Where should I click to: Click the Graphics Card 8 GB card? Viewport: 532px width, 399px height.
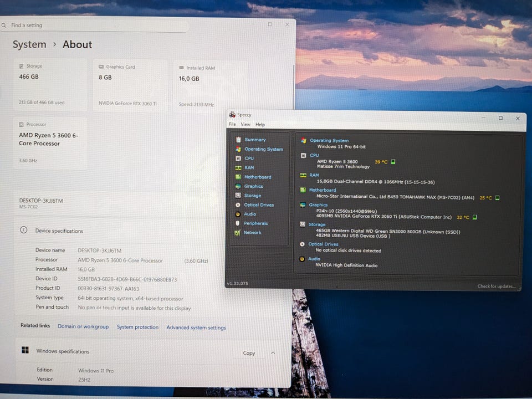pos(130,85)
